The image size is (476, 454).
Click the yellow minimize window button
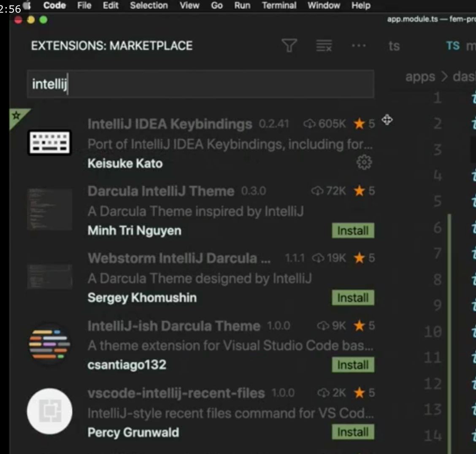pos(31,20)
